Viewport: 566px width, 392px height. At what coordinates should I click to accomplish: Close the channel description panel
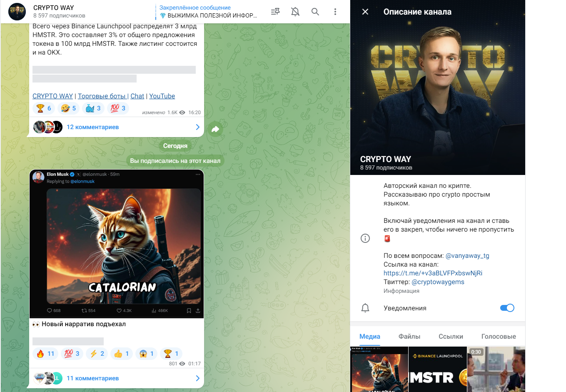pos(365,12)
